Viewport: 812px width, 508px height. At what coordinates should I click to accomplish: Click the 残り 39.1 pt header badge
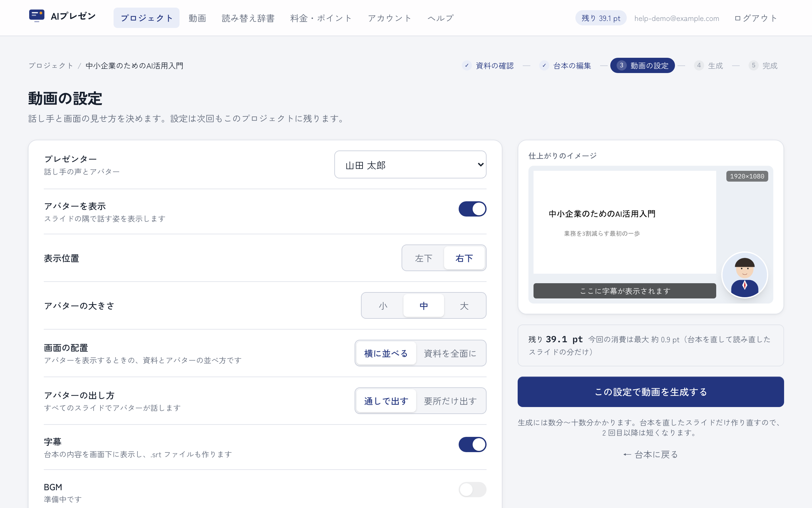pos(601,18)
